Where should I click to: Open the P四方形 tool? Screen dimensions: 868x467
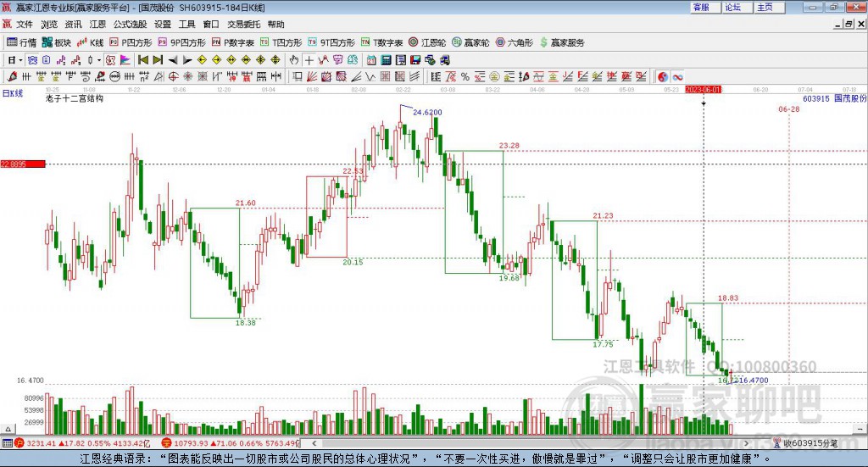pyautogui.click(x=131, y=42)
